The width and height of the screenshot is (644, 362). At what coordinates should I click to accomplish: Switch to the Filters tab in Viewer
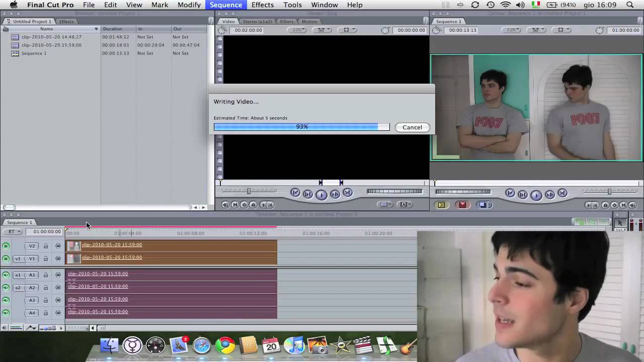pyautogui.click(x=287, y=22)
